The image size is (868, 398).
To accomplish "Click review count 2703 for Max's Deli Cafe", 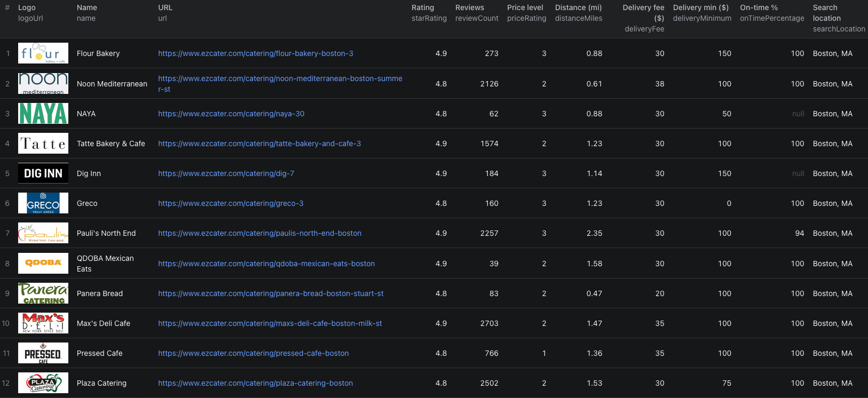I will pyautogui.click(x=490, y=323).
